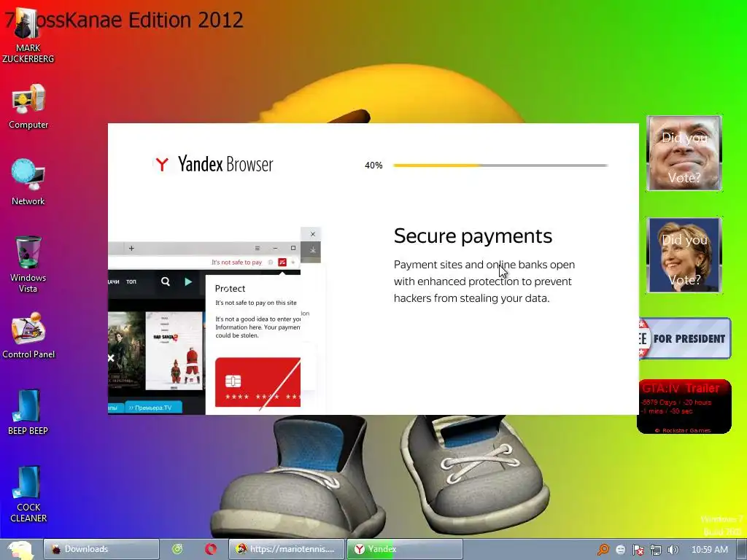Click the "Secure payments" heading
Image resolution: width=747 pixels, height=560 pixels.
473,236
